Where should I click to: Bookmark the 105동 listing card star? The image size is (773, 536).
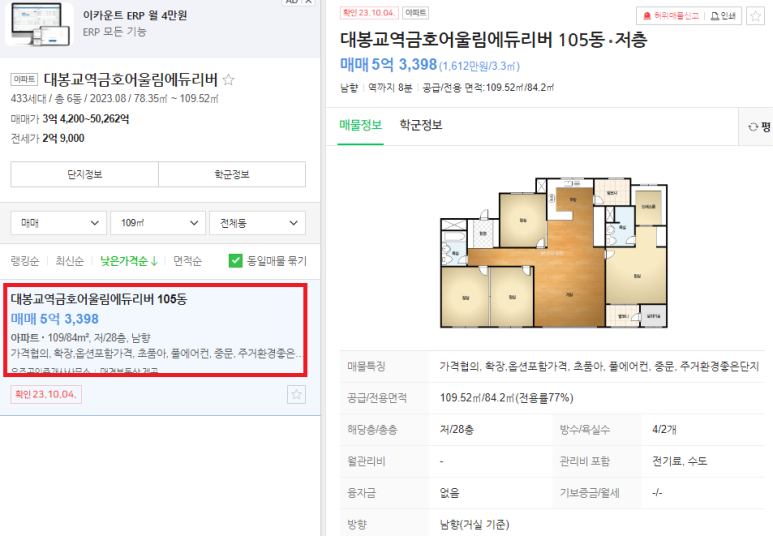pyautogui.click(x=296, y=394)
